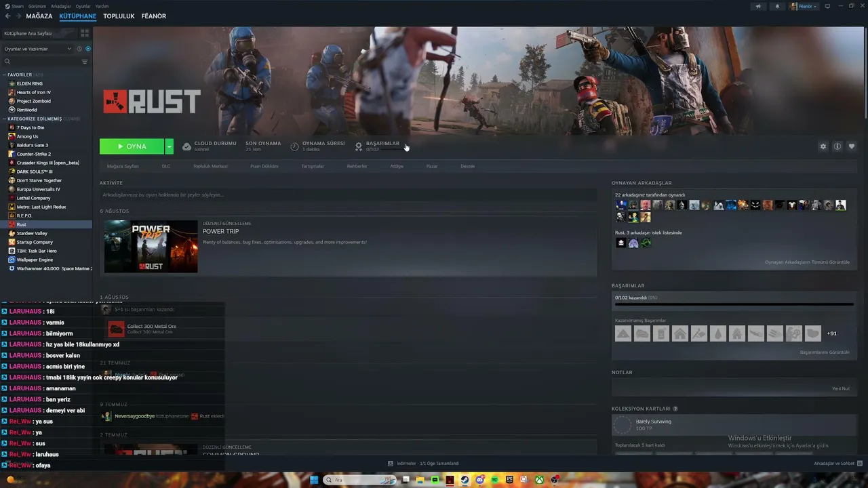Visit Topluluk Merkezi for Rust

coord(210,166)
